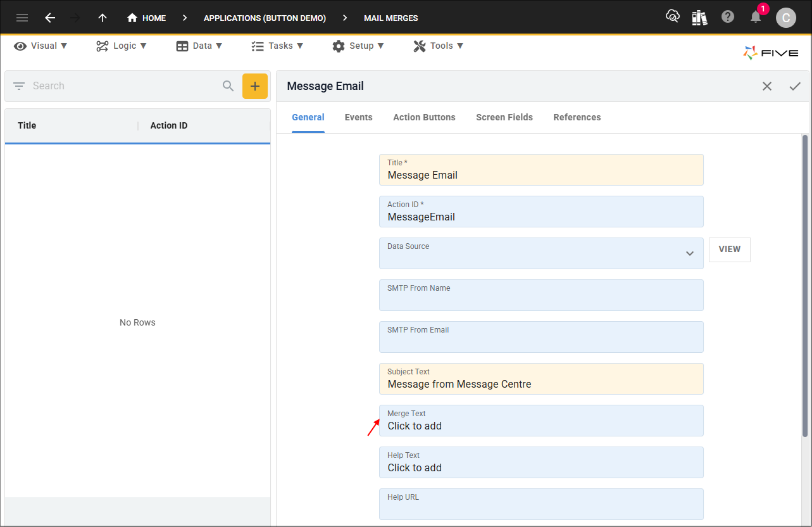Viewport: 812px width, 527px height.
Task: Open the Logic menu
Action: (122, 46)
